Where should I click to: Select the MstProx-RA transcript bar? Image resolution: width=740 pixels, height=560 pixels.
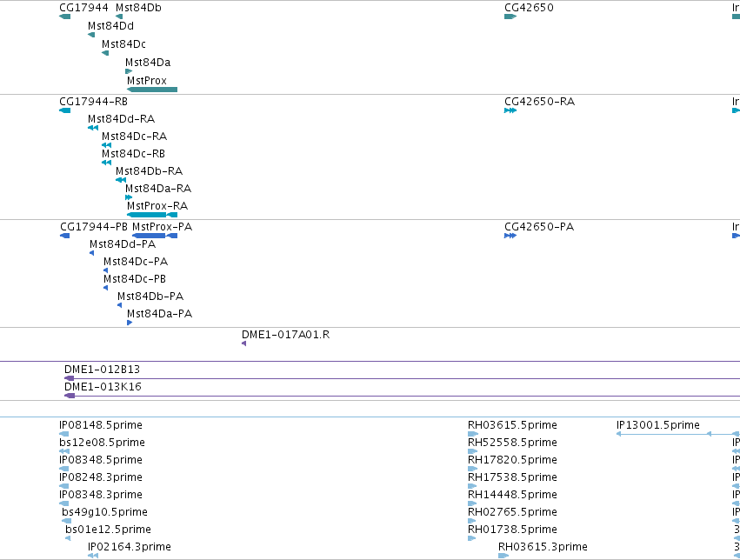[152, 215]
